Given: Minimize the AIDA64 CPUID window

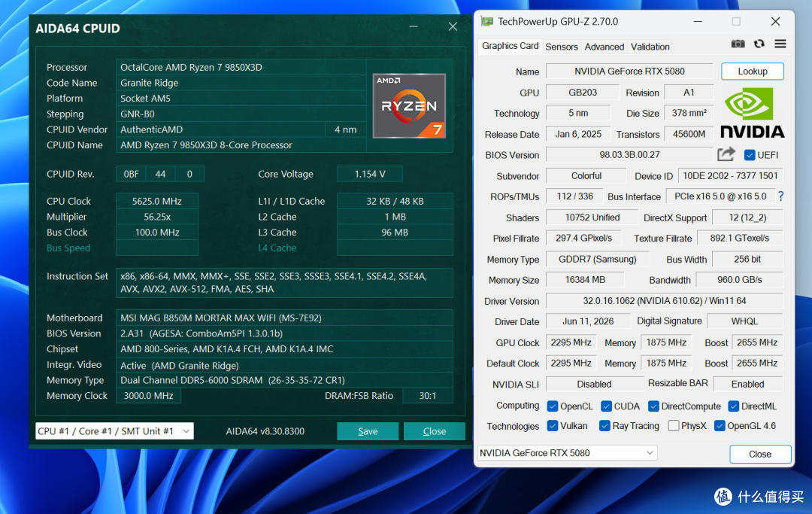Looking at the screenshot, I should pyautogui.click(x=414, y=26).
